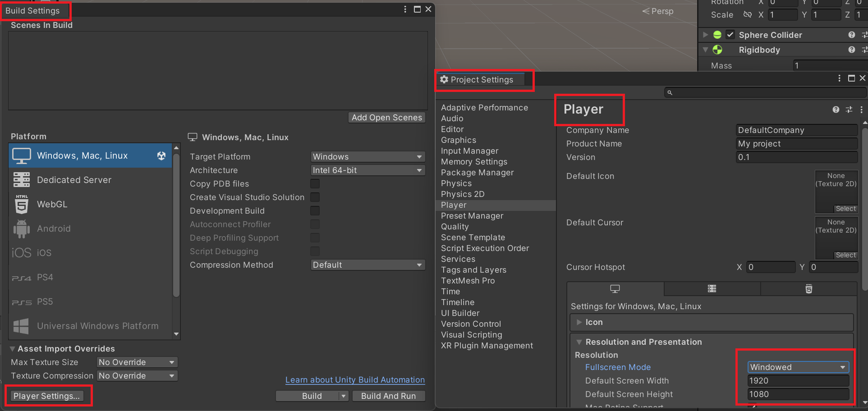The height and width of the screenshot is (411, 868).
Task: Toggle the scale constrain proportions link icon
Action: tap(747, 15)
